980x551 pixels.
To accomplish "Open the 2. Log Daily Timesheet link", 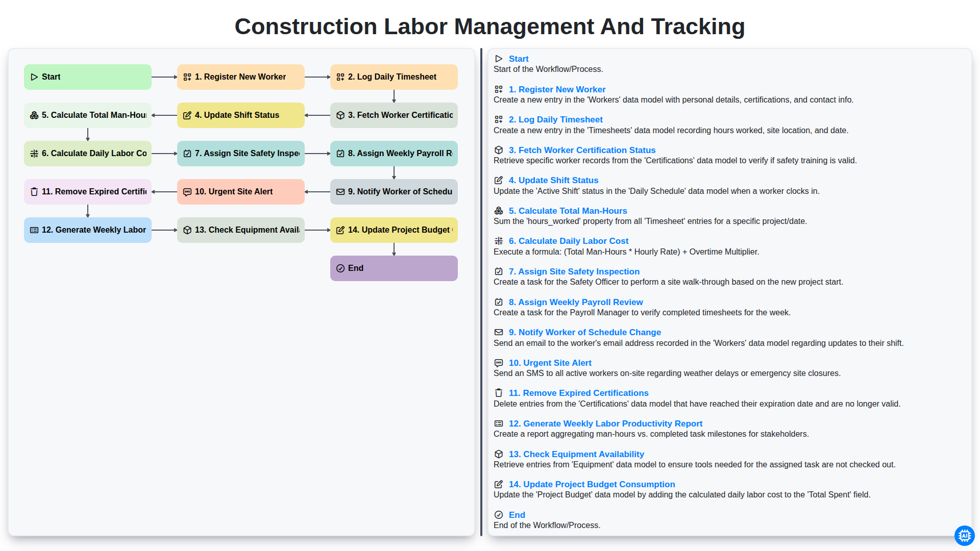I will click(555, 119).
